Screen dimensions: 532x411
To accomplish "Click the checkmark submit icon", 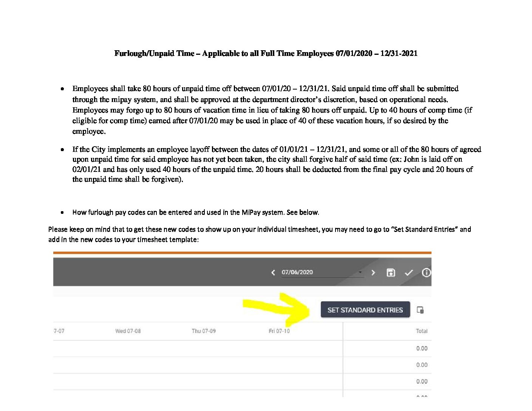I will click(x=409, y=272).
